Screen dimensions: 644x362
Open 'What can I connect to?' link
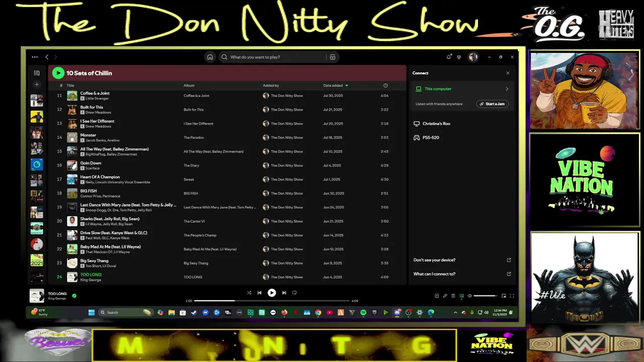462,274
